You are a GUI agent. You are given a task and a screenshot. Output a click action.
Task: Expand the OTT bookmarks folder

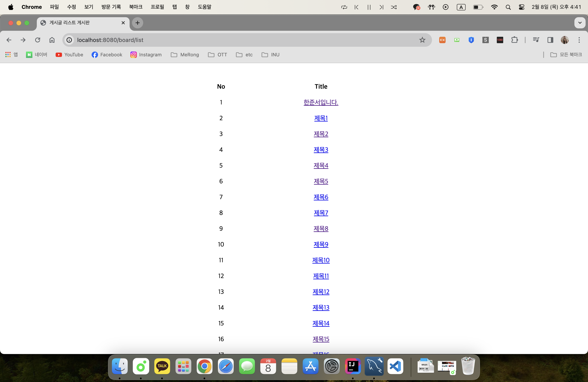point(218,55)
